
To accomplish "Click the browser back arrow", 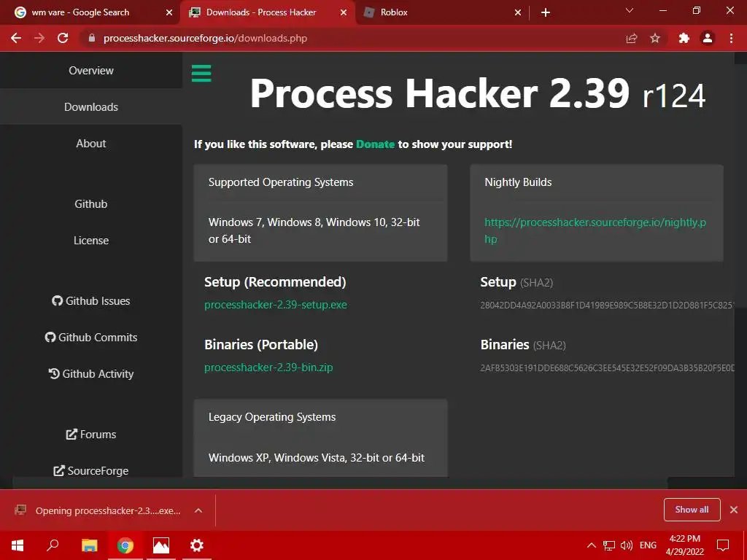I will [x=16, y=38].
